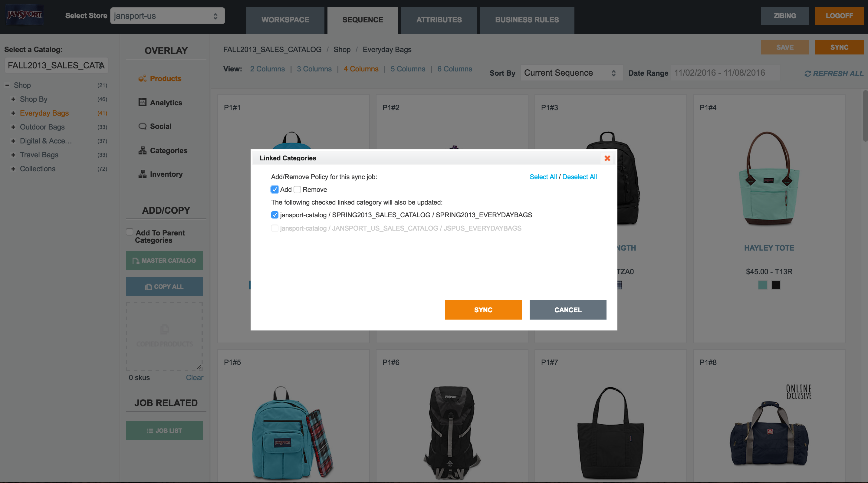868x483 pixels.
Task: Switch to the WORKSPACE tab
Action: click(285, 20)
